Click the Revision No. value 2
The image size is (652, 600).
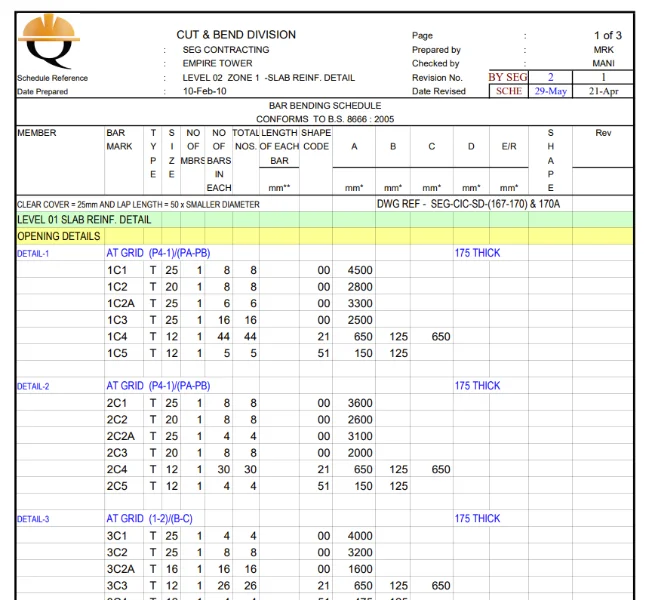[551, 77]
